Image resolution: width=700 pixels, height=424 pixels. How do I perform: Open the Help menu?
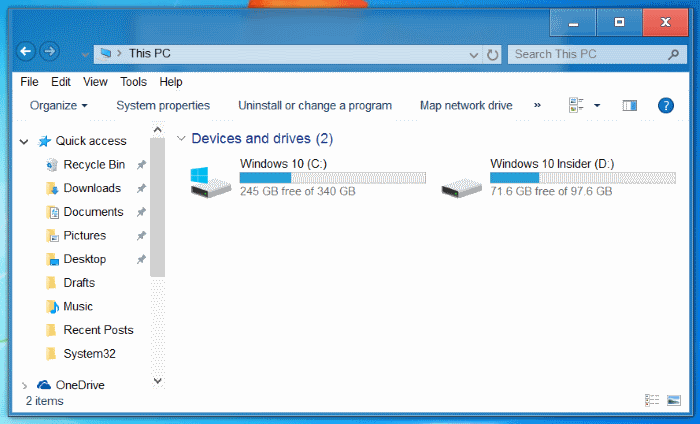(171, 82)
